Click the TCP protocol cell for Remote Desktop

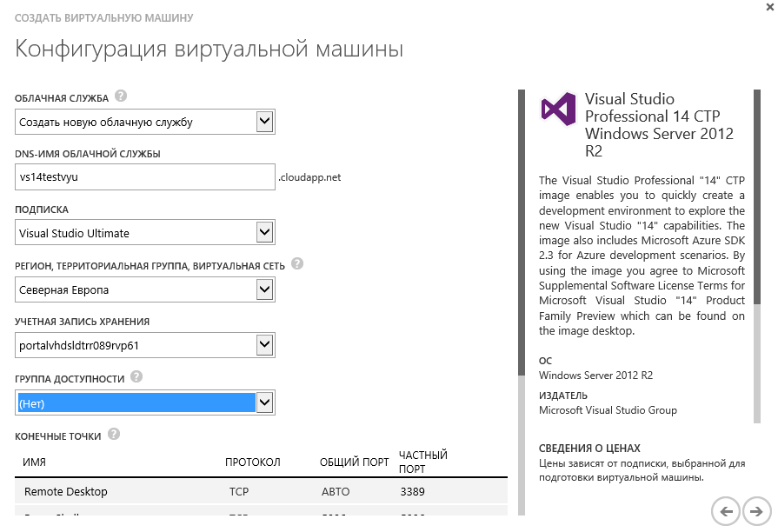(x=239, y=492)
